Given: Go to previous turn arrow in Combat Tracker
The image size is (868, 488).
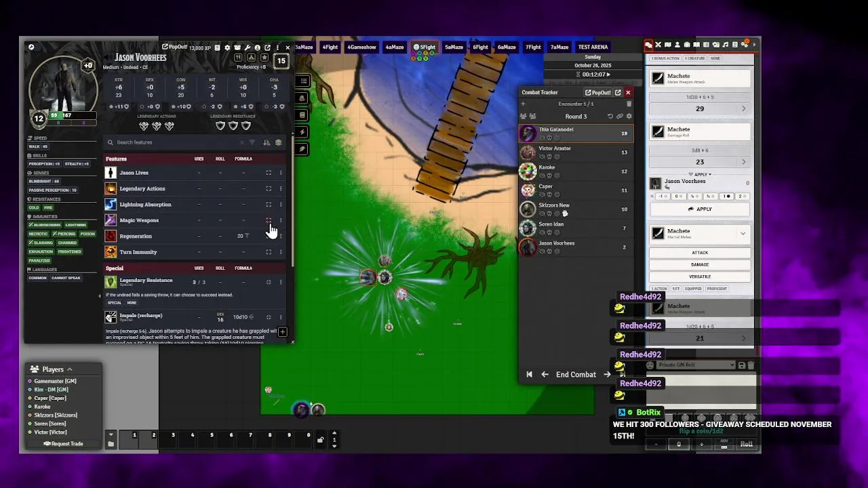Looking at the screenshot, I should pos(545,374).
